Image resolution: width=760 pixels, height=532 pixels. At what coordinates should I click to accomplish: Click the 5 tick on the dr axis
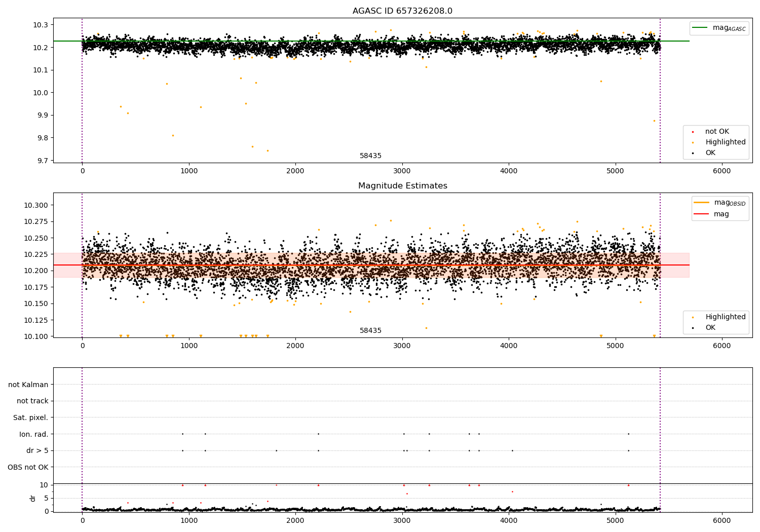pyautogui.click(x=46, y=498)
